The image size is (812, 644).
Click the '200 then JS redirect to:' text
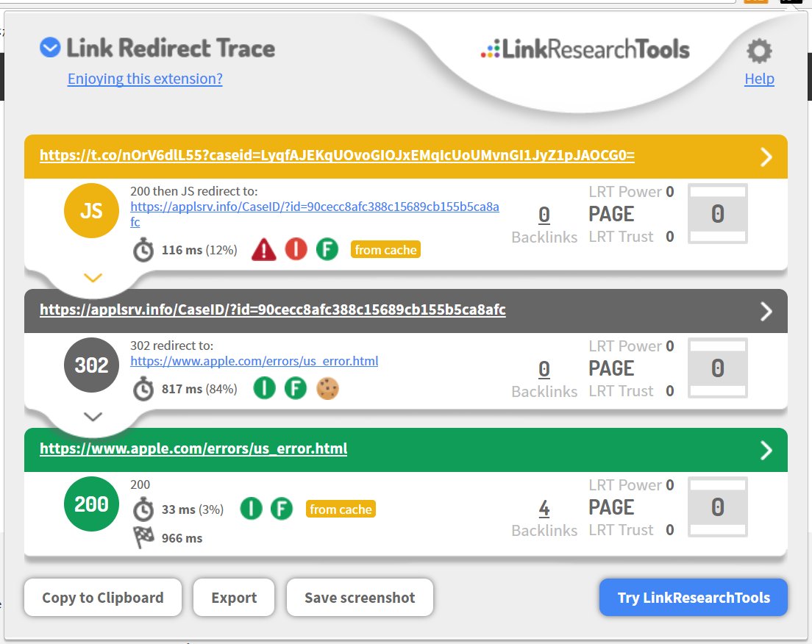[x=193, y=191]
